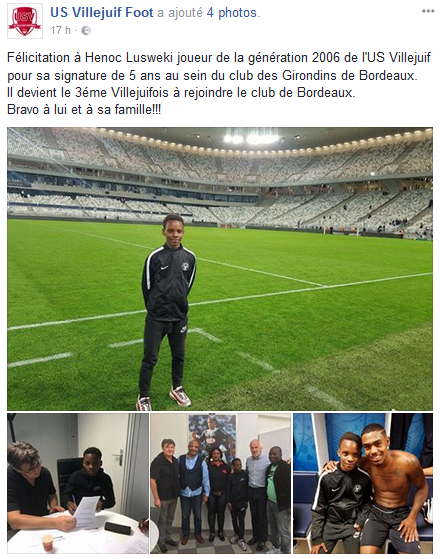Open the large stadium pitch photo

pyautogui.click(x=220, y=269)
